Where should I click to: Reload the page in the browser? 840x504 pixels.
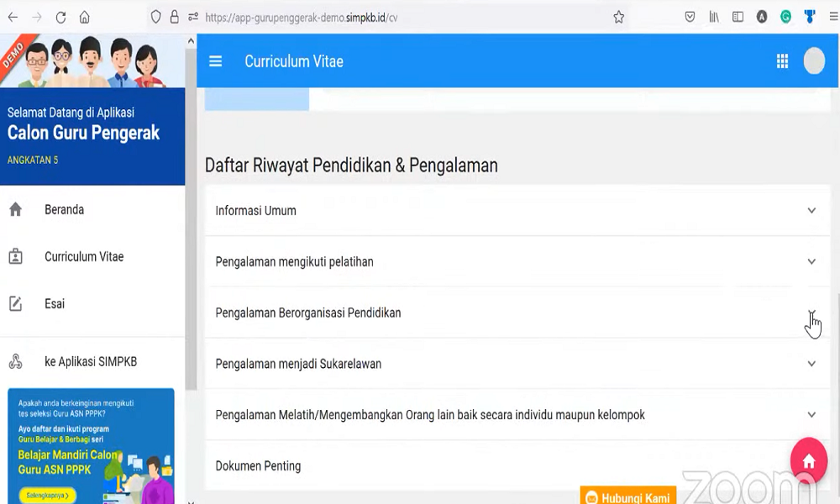tap(60, 17)
